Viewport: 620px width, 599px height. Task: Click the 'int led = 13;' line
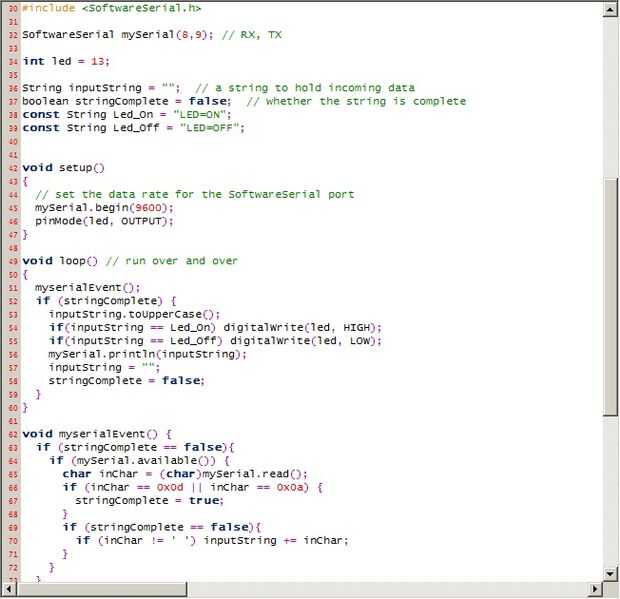pos(66,61)
